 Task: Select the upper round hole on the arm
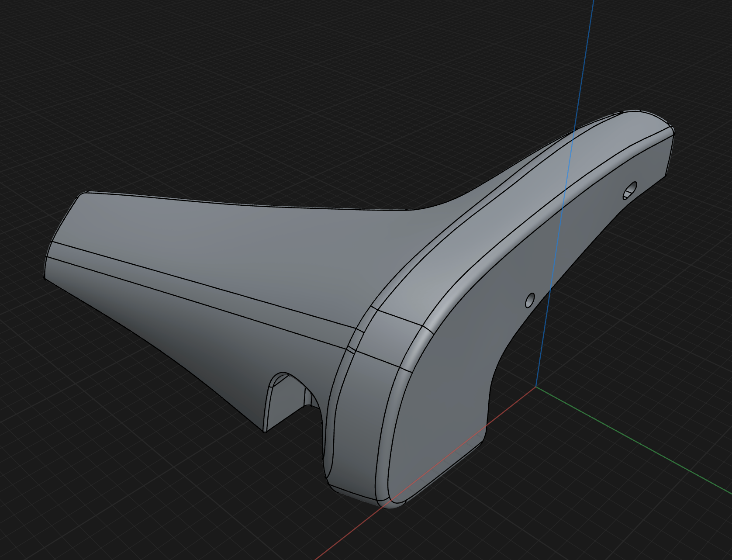click(x=629, y=190)
